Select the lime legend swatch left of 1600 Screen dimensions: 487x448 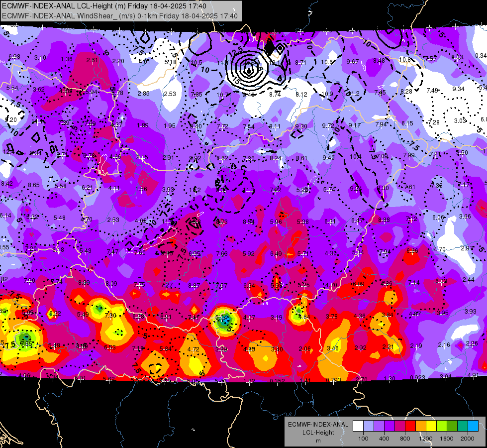[441, 426]
